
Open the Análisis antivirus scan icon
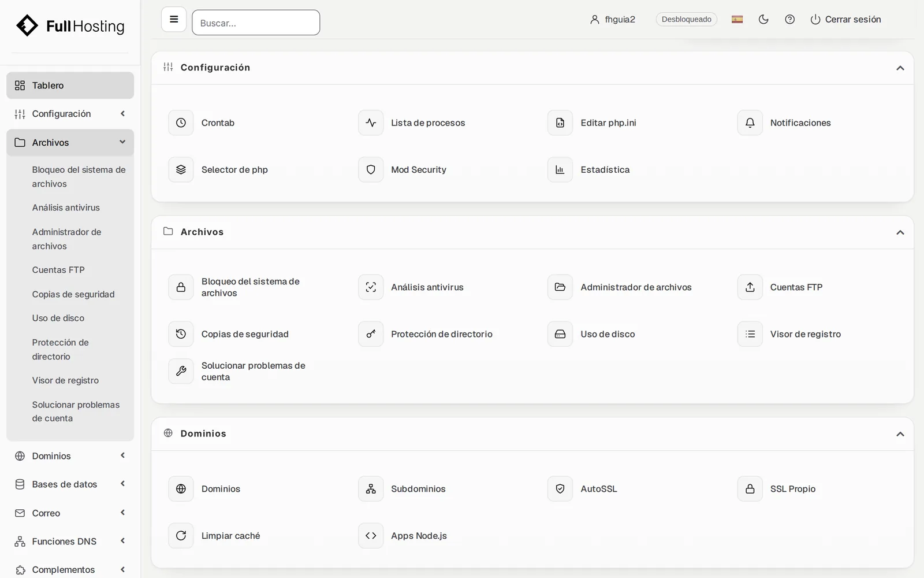coord(371,287)
